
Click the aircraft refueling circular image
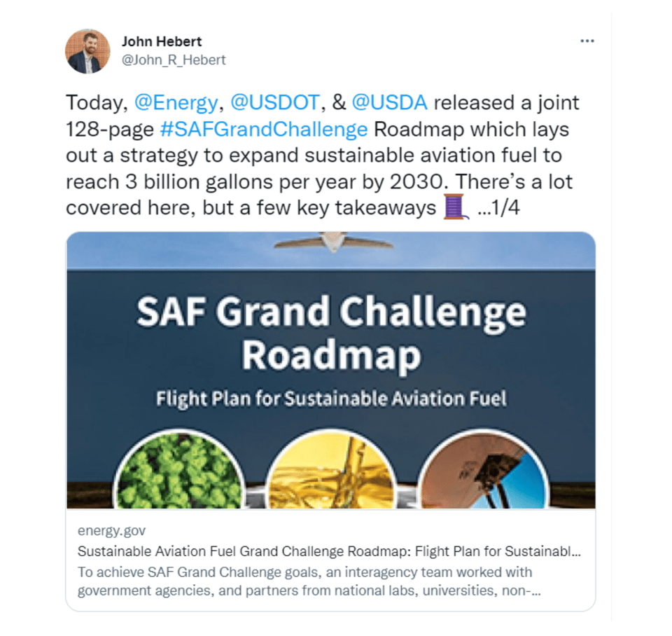[x=482, y=473]
